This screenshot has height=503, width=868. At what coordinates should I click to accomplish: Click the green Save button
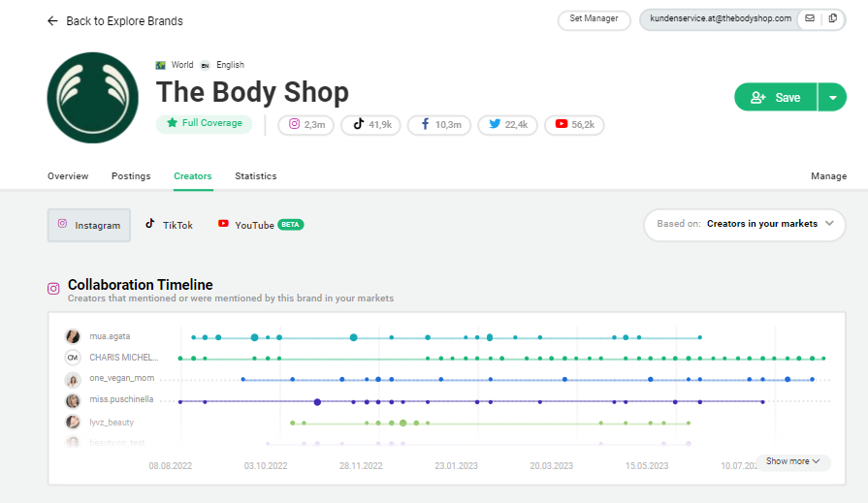click(x=776, y=97)
